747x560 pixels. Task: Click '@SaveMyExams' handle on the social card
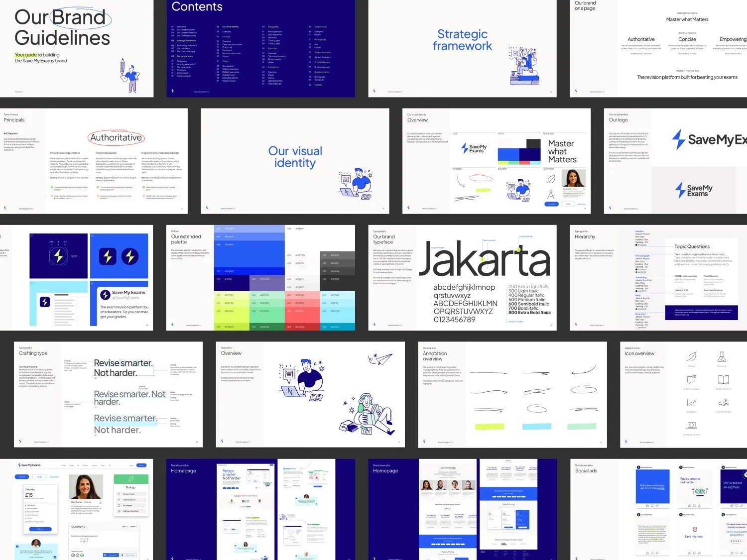[125, 298]
